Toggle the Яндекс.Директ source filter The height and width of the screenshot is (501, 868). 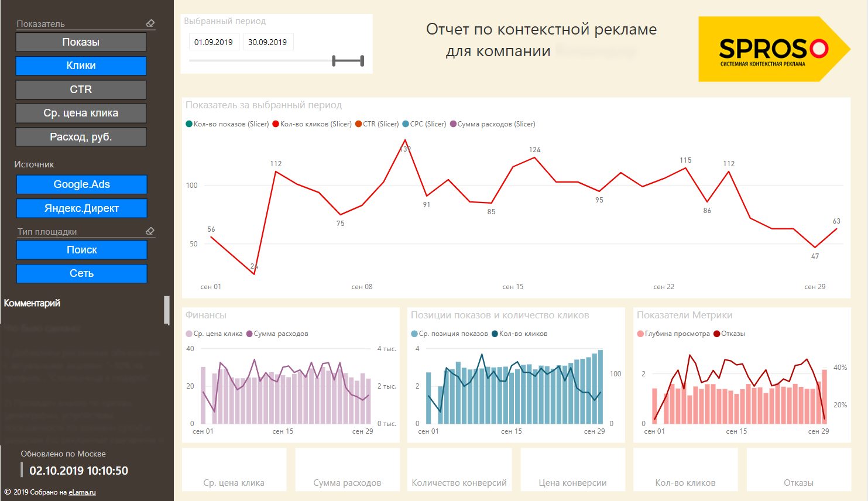81,208
